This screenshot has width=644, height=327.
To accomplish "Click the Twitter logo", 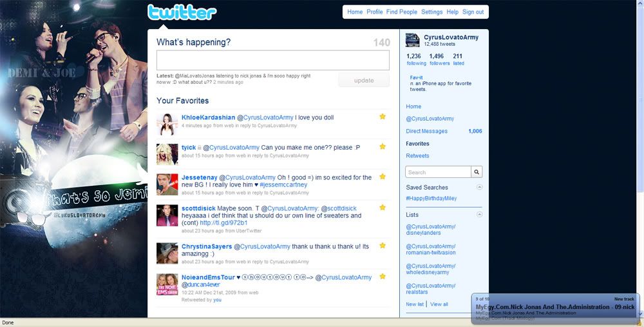I will pos(182,12).
